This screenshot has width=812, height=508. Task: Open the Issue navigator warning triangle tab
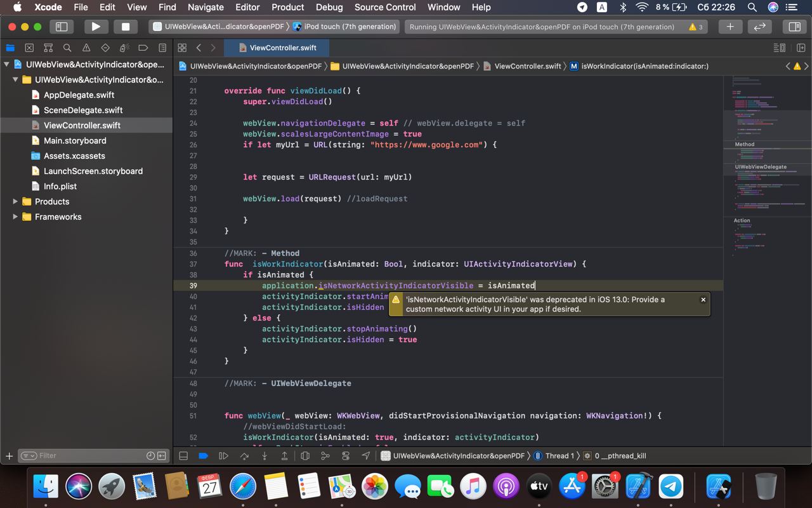(x=86, y=48)
